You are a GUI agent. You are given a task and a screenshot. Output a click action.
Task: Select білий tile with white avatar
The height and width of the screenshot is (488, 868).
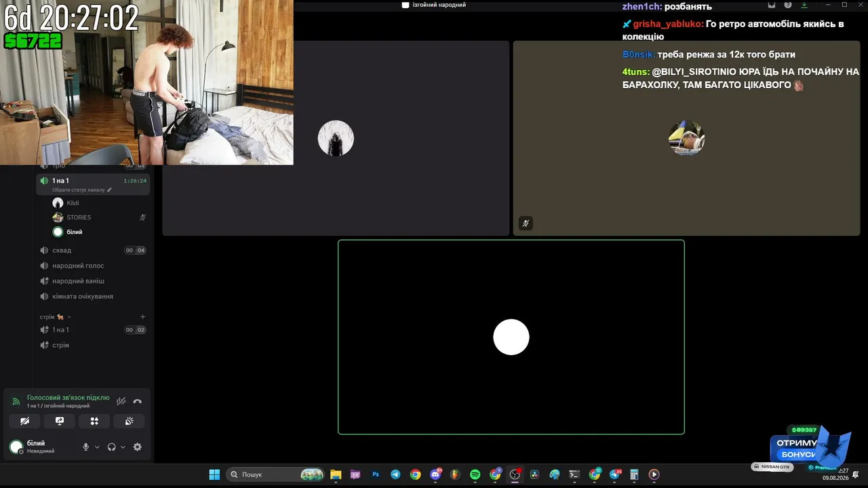511,337
